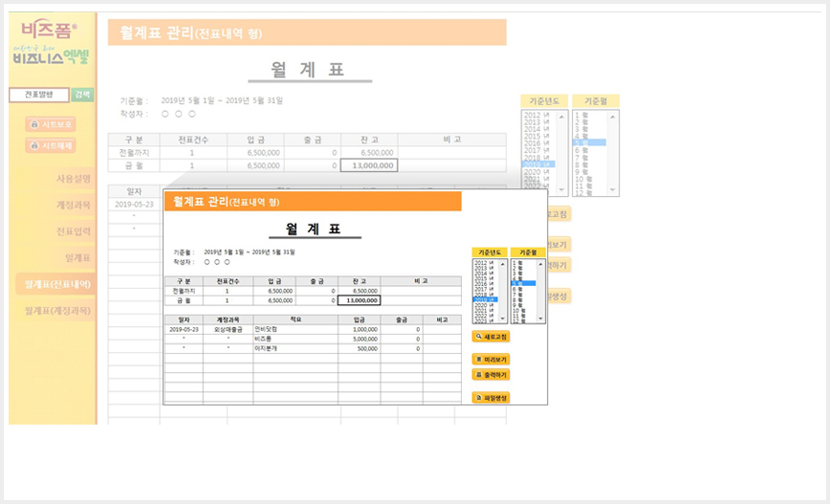This screenshot has width=830, height=504.
Task: Click popup 인비닷컴 description cell
Action: [295, 329]
